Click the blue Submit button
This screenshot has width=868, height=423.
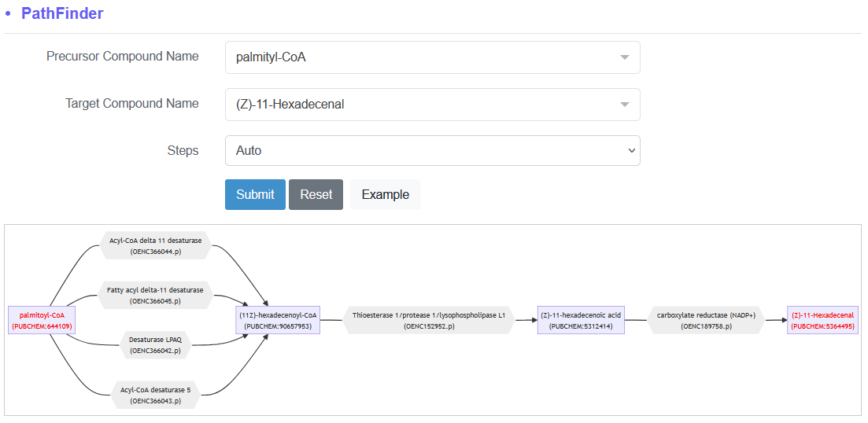(x=255, y=195)
